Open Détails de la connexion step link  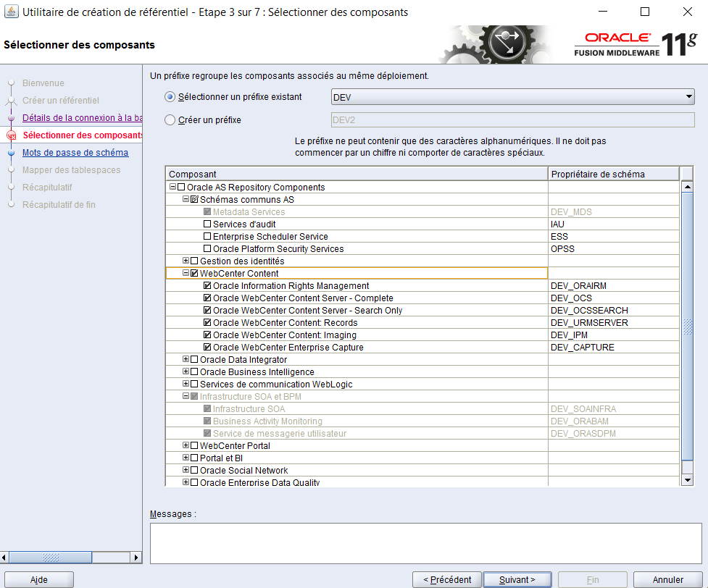point(82,118)
